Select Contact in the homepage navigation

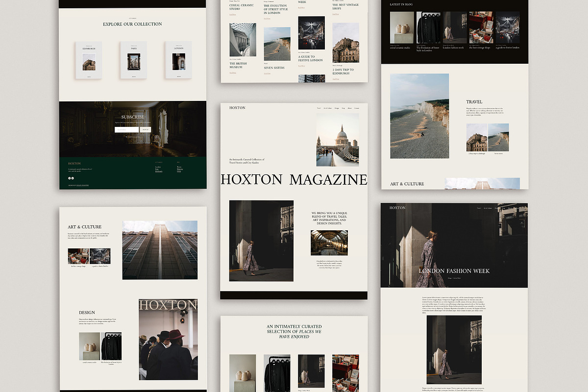(357, 108)
